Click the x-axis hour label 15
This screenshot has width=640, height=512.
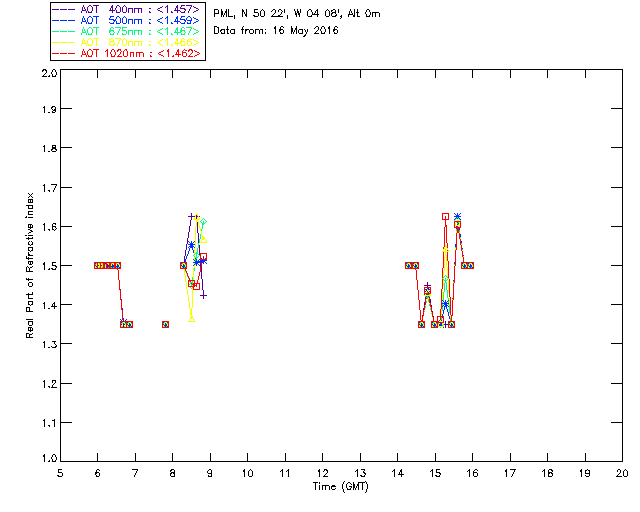[x=435, y=473]
